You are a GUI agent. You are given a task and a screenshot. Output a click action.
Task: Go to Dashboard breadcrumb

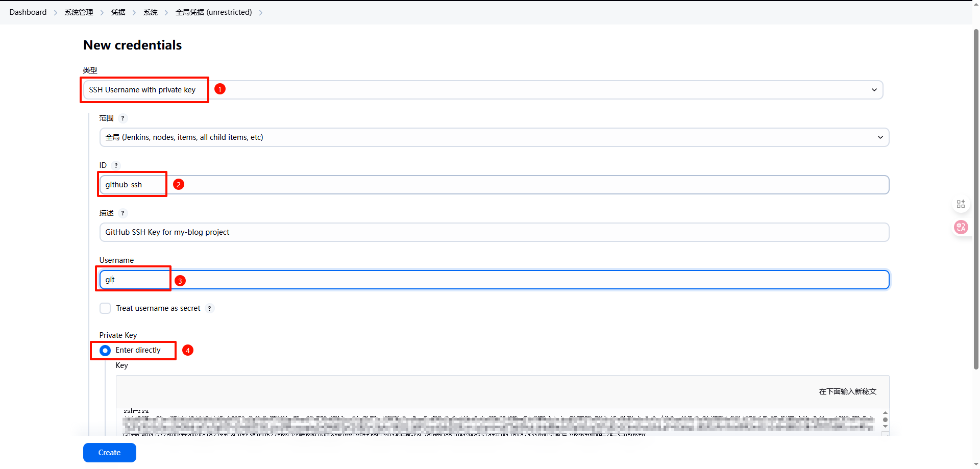click(x=28, y=12)
